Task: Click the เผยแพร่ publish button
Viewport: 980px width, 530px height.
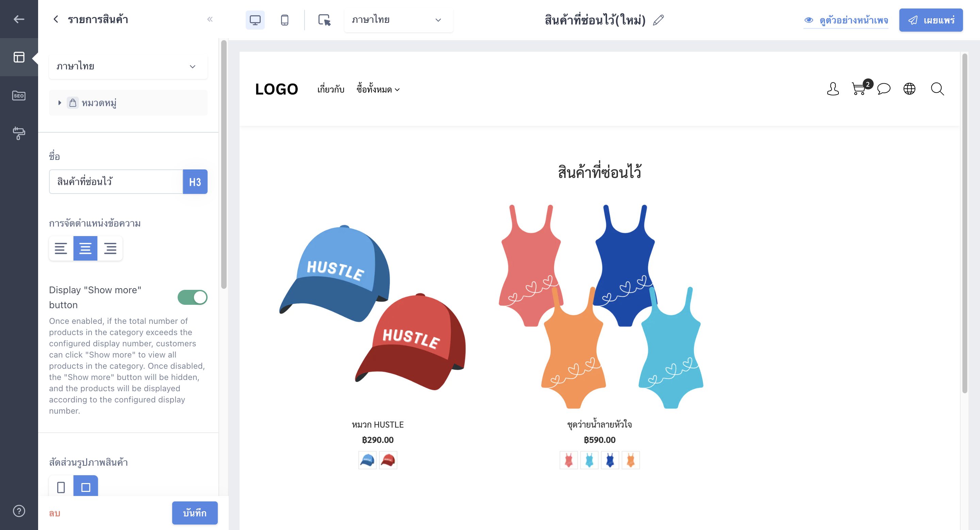Action: [931, 20]
